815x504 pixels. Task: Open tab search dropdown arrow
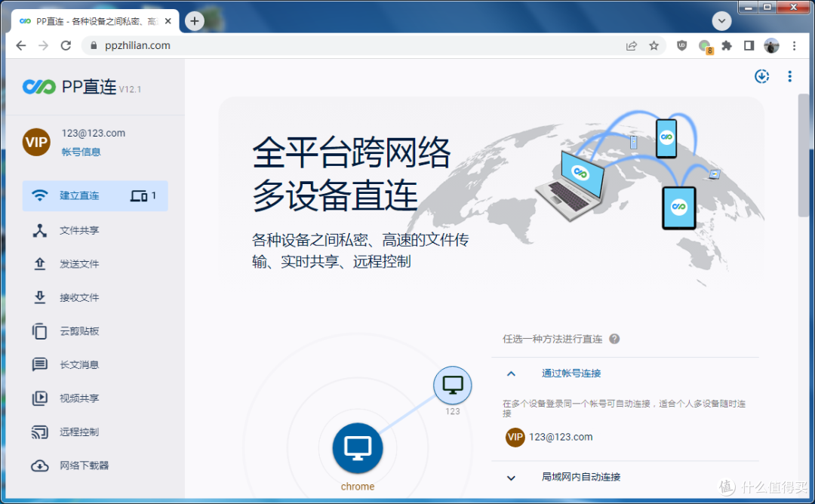coord(721,21)
